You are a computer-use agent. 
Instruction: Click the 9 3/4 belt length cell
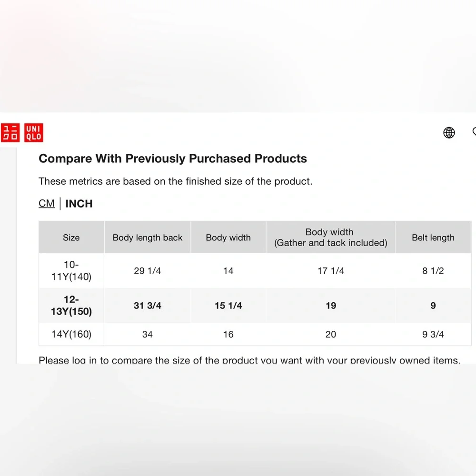pos(433,334)
